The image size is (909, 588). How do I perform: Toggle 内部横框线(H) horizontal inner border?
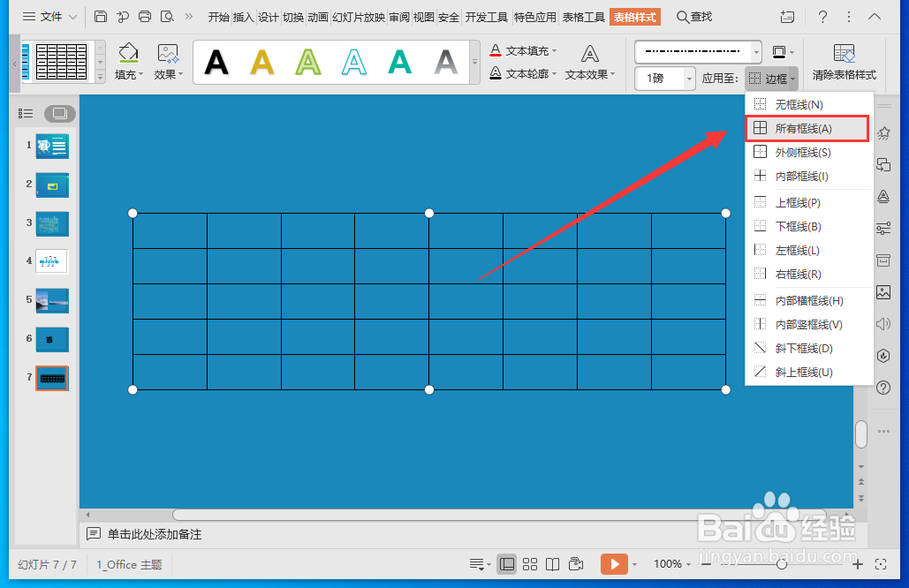tap(808, 301)
